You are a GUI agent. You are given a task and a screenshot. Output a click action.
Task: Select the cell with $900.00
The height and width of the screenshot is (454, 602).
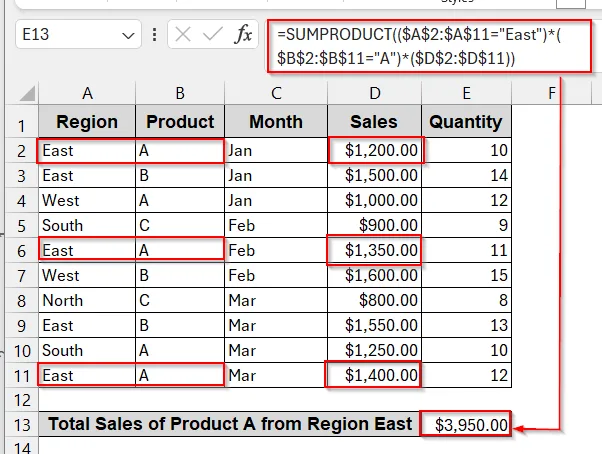click(374, 225)
